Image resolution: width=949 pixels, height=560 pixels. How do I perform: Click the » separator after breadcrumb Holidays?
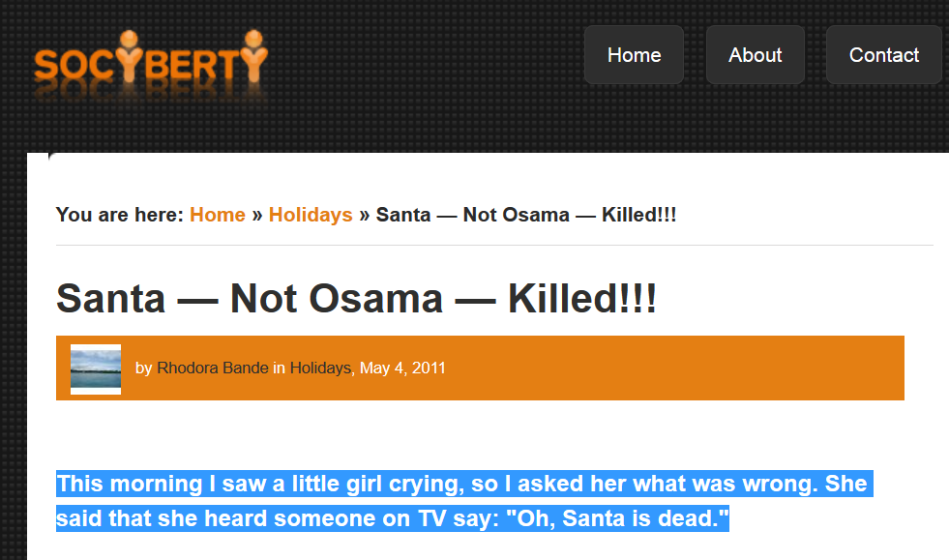click(x=365, y=215)
